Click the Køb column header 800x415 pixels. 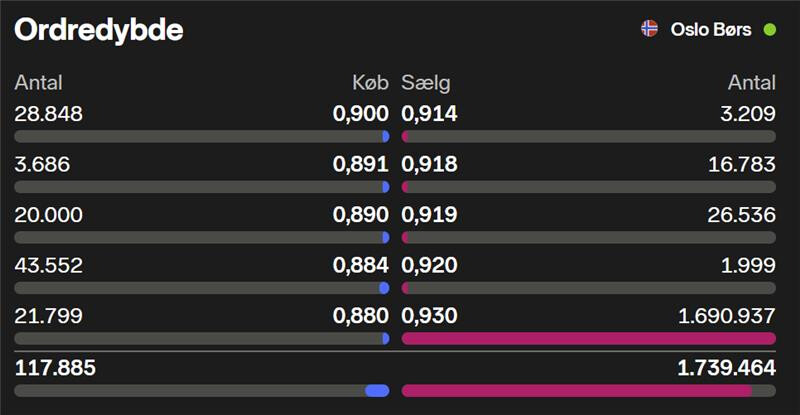369,83
